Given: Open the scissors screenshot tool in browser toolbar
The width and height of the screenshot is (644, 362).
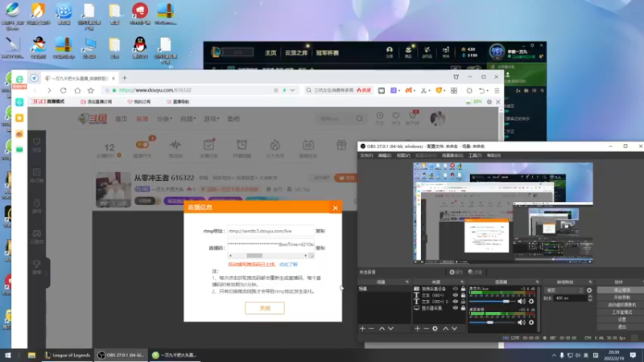Looking at the screenshot, I should [424, 90].
